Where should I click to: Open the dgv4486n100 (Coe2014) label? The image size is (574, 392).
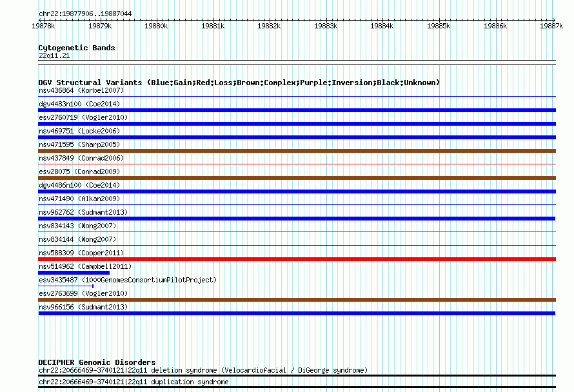pos(79,185)
